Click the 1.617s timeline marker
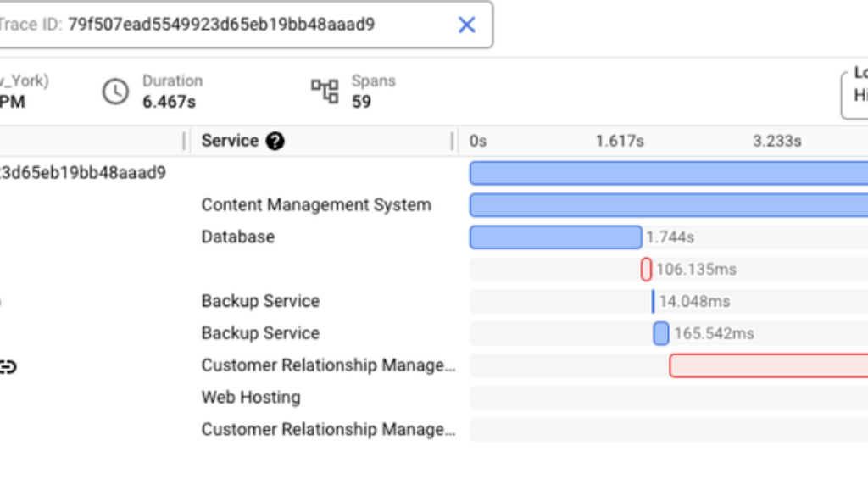The image size is (868, 496). pos(619,142)
